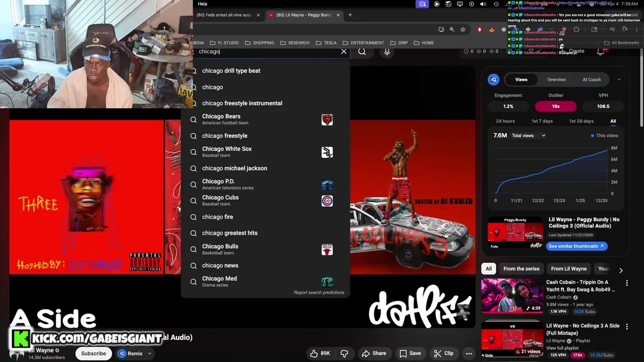Toggle the From the series filter chip
Screen dimensions: 644x362
[521, 268]
